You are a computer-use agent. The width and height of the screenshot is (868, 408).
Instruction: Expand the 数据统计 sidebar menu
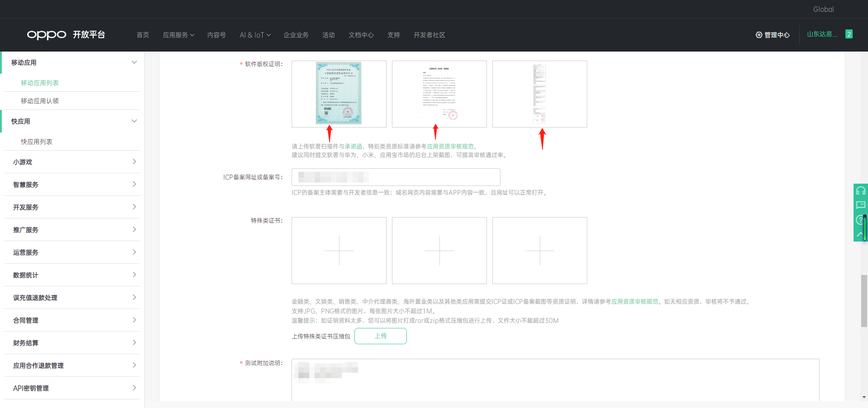[72, 275]
